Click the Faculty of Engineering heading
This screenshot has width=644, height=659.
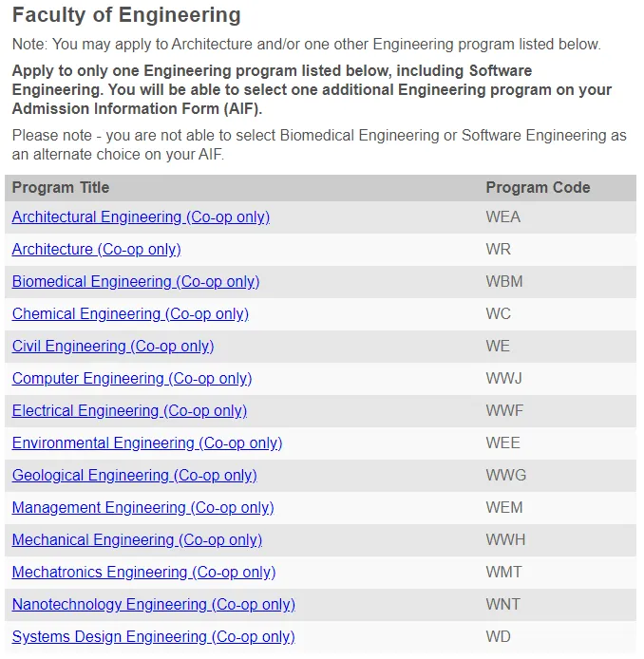[x=126, y=16]
